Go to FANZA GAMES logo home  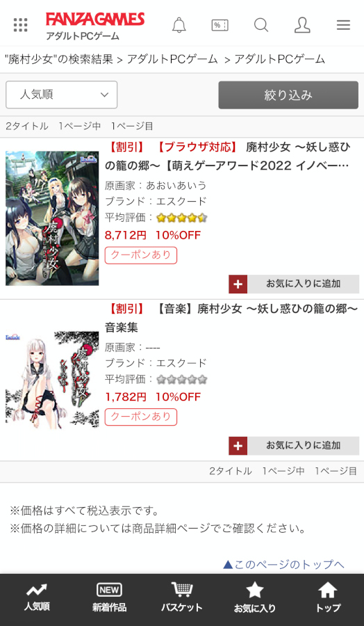pyautogui.click(x=95, y=26)
